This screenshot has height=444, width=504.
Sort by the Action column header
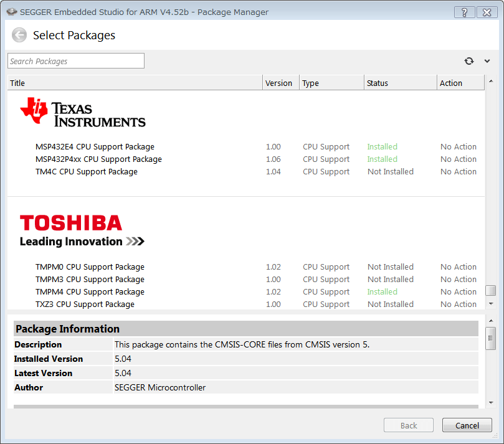pos(460,83)
